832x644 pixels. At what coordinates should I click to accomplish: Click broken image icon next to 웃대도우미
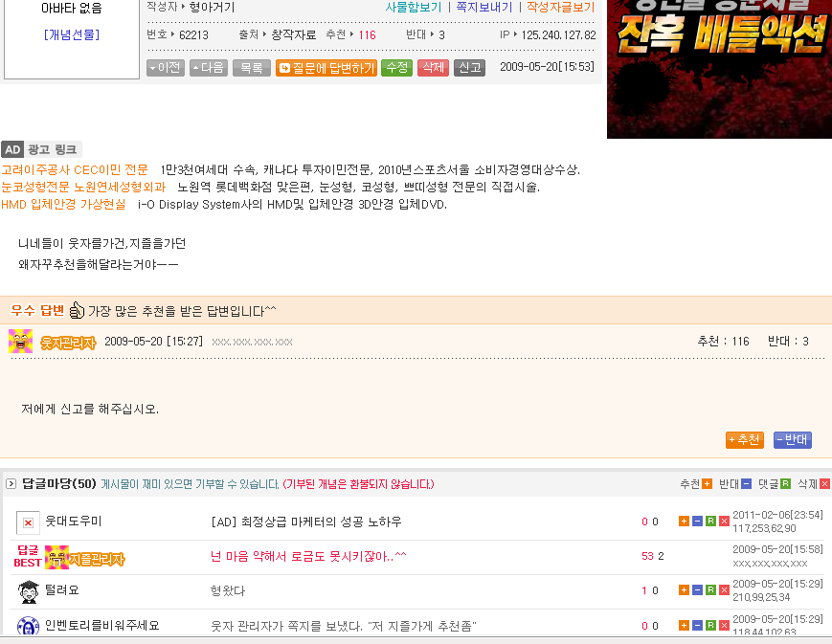pos(28,522)
